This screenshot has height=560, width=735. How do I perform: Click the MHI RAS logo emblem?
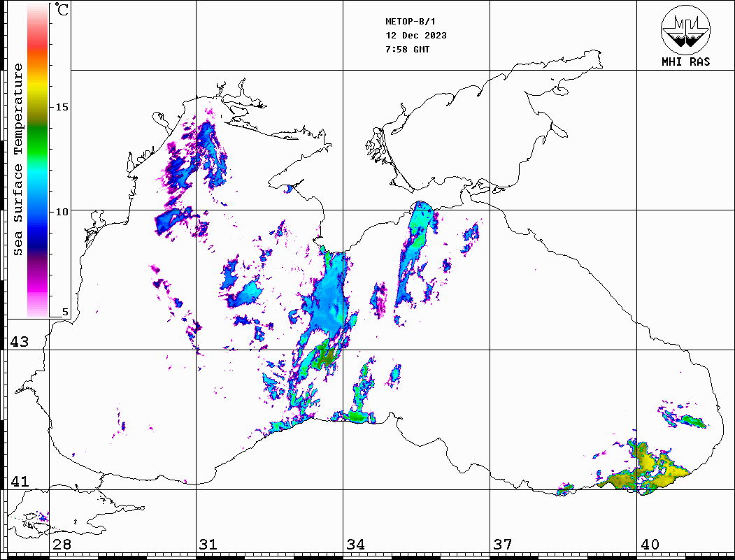[x=686, y=29]
